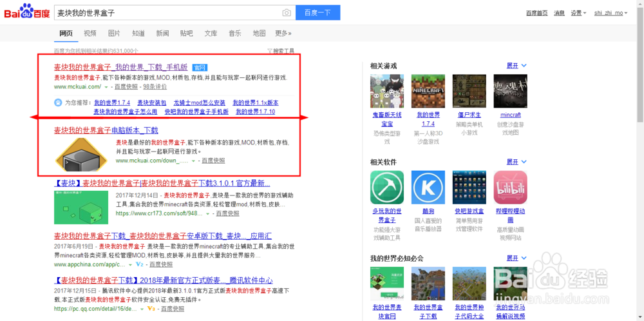
Task: Open the 新闻 tab
Action: pos(162,34)
